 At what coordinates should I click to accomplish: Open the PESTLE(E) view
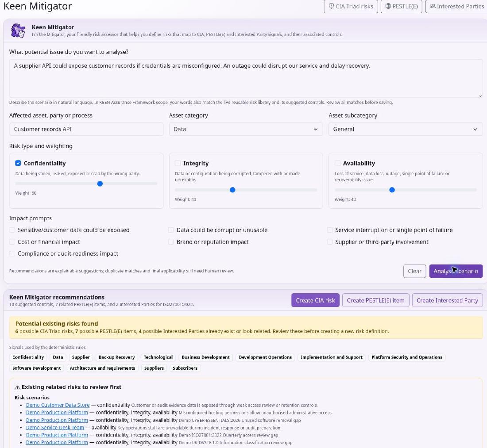[401, 6]
